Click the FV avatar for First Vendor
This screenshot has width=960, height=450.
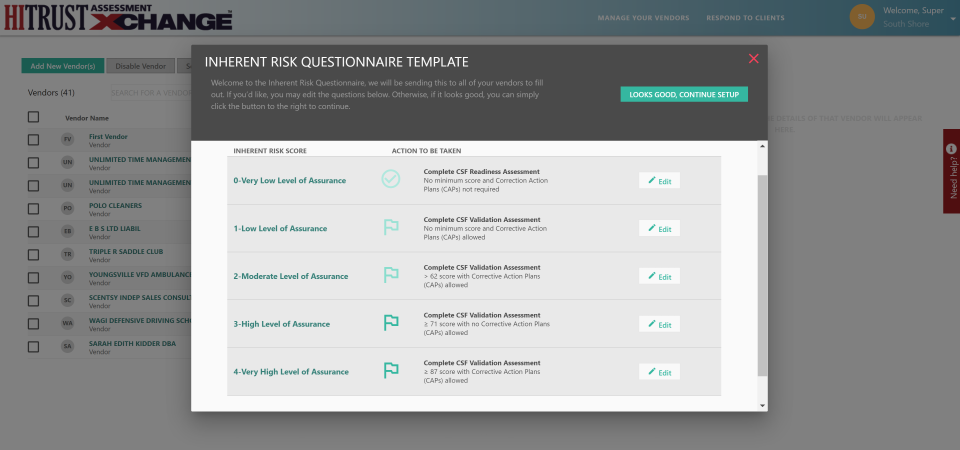click(67, 140)
